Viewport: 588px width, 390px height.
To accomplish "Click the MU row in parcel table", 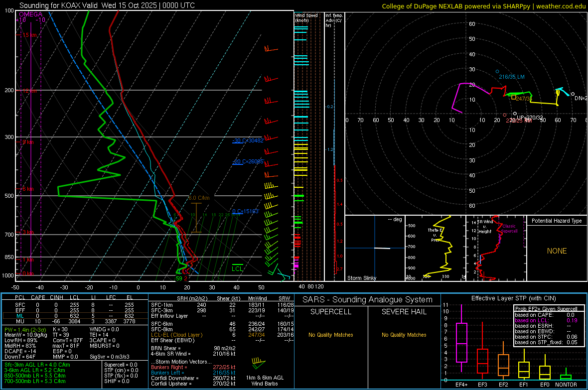I will [x=74, y=321].
